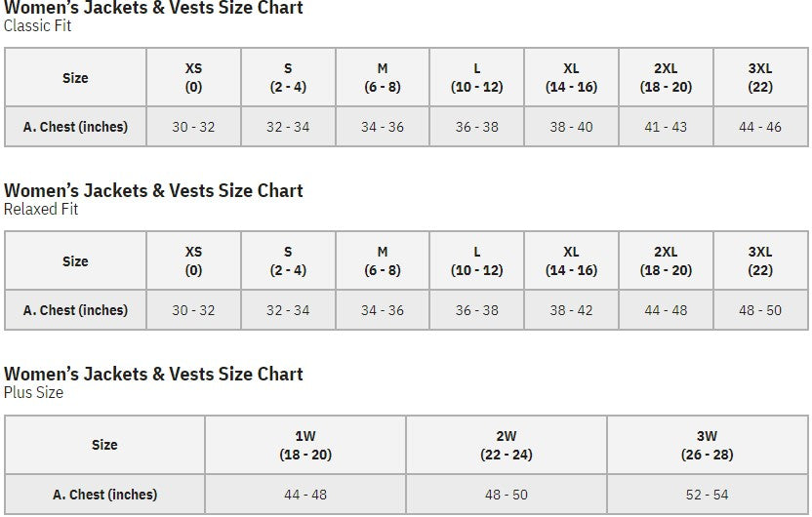Click the 41 - 43 chest measurement cell

pyautogui.click(x=666, y=127)
